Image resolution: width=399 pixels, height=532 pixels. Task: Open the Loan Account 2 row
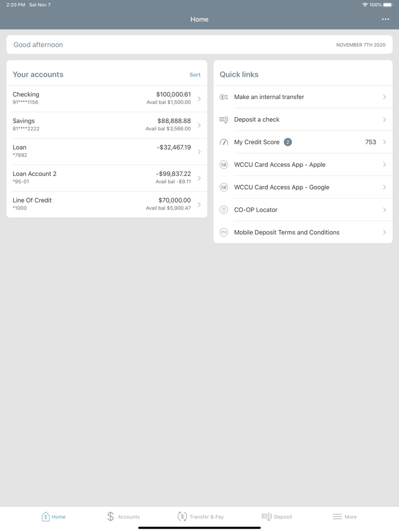[107, 178]
